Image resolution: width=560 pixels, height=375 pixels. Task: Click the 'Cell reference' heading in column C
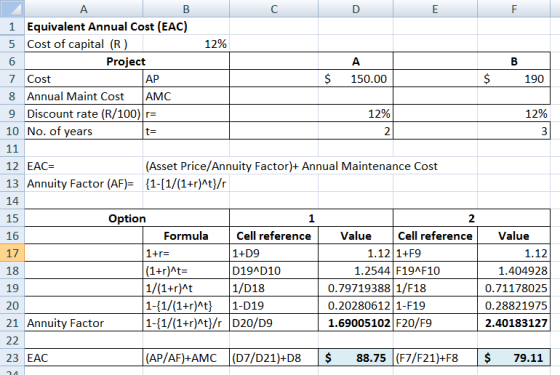pyautogui.click(x=274, y=236)
